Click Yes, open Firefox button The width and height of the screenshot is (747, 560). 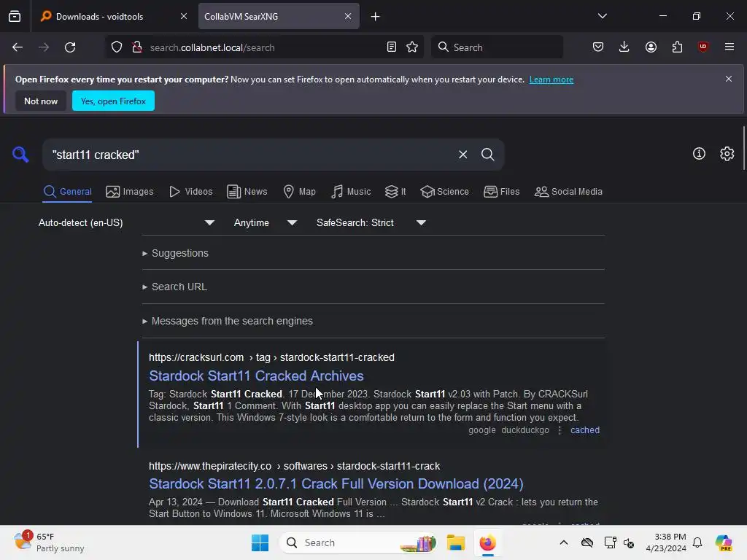113,101
